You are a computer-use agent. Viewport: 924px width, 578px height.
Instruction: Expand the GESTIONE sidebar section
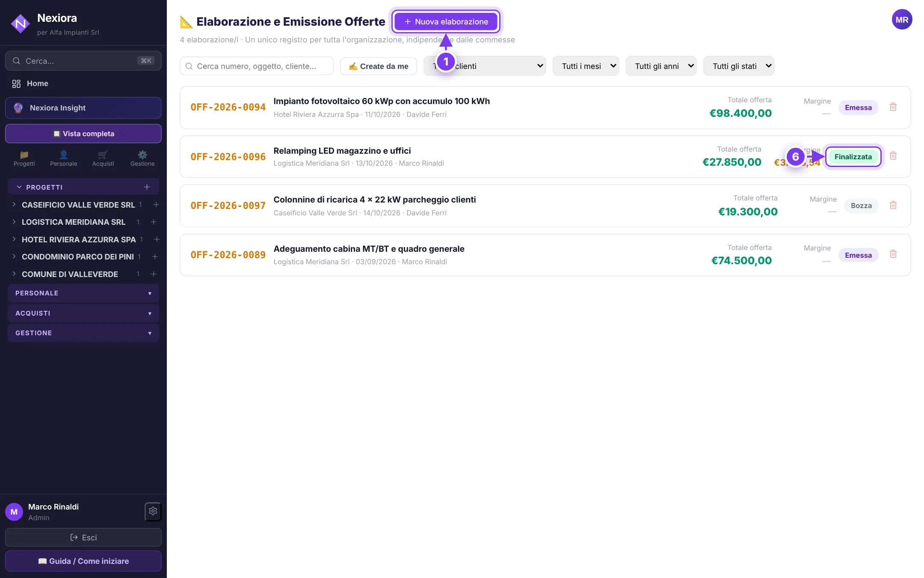83,333
